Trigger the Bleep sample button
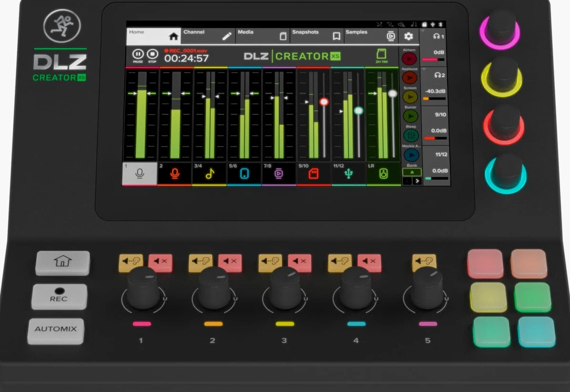The width and height of the screenshot is (570, 392). click(411, 136)
